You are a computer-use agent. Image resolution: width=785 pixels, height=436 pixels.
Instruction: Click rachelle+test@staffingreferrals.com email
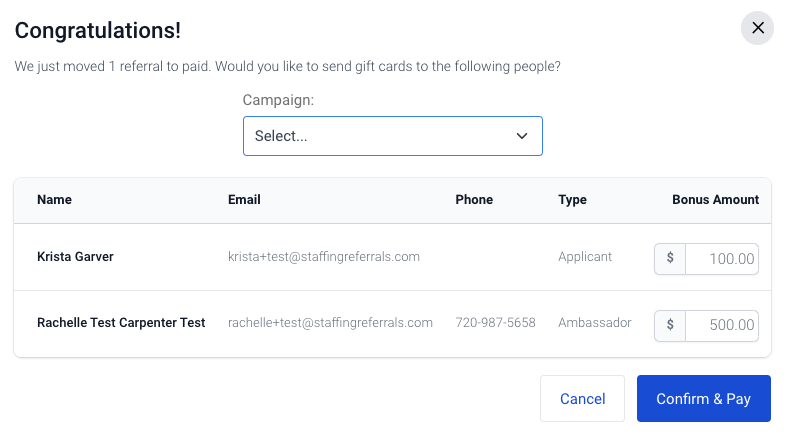tap(330, 323)
